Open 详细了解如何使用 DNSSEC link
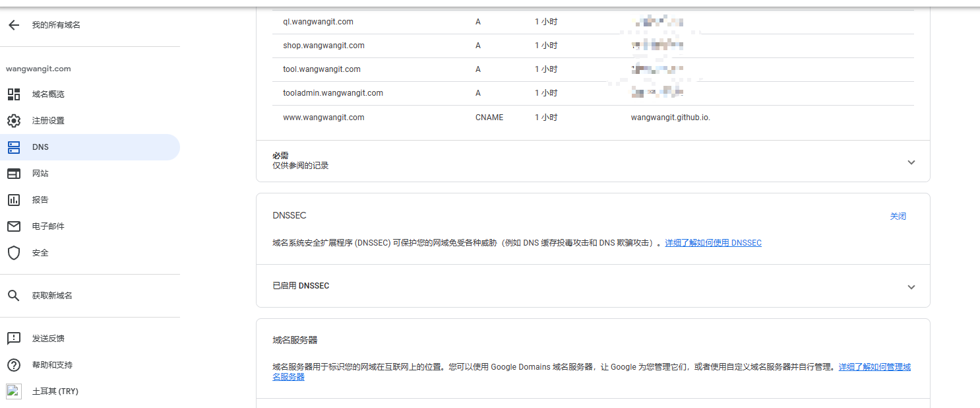Screen dimensions: 980x408 tap(713, 243)
